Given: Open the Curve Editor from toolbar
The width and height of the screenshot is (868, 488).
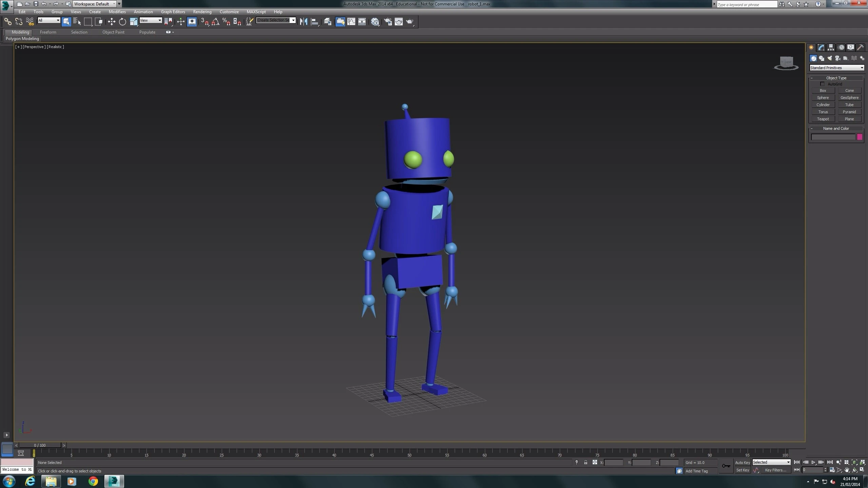Looking at the screenshot, I should click(351, 22).
